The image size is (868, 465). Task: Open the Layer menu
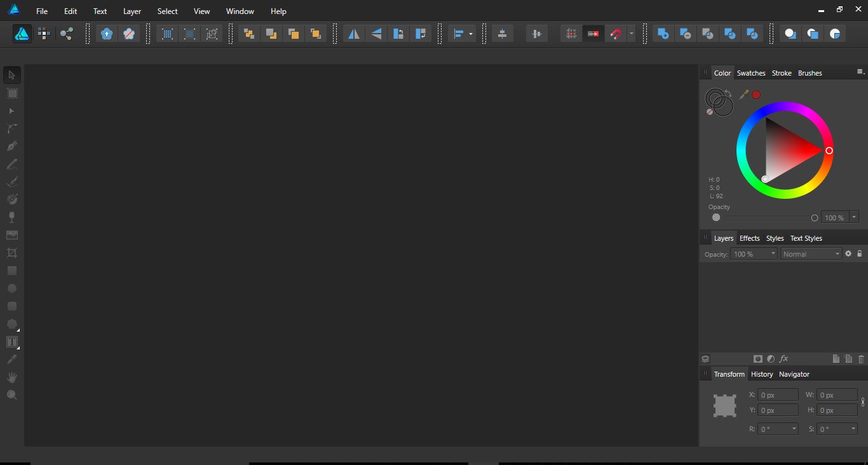tap(132, 11)
